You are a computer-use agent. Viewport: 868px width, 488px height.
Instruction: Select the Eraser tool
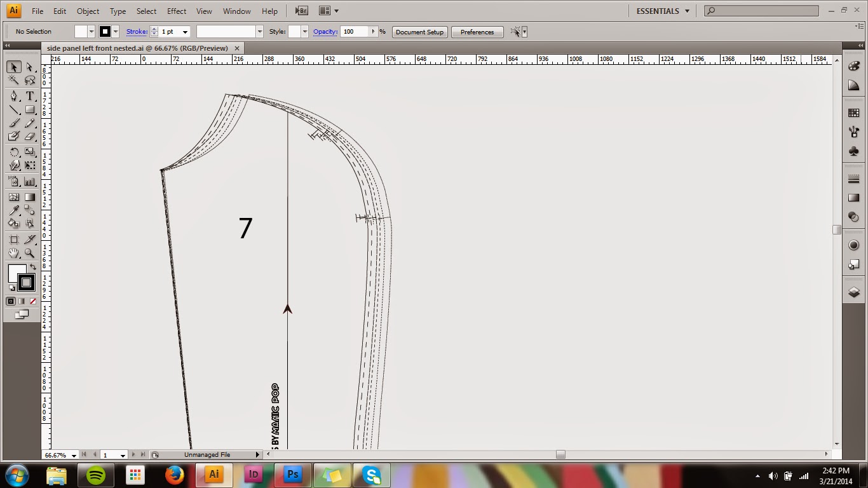point(29,136)
